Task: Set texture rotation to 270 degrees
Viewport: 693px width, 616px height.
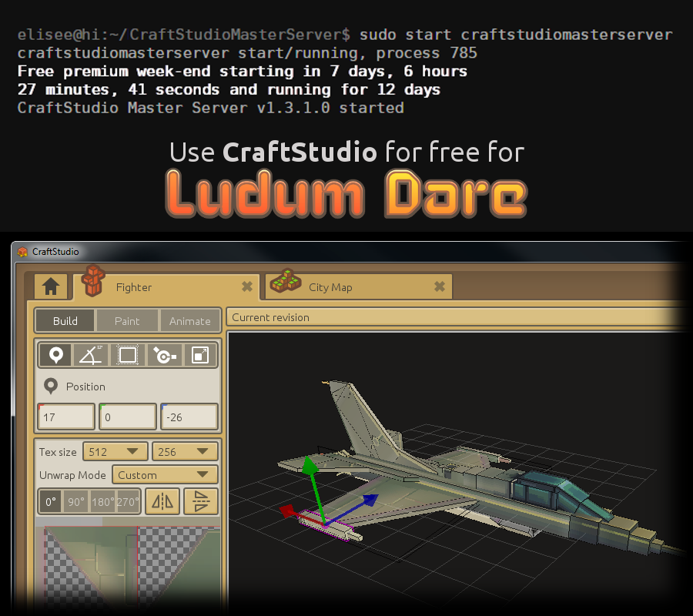Action: 126,501
